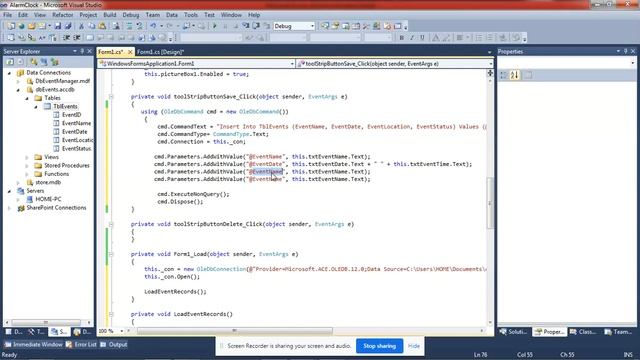Click the Alphabetical sort icon in Properties
Image resolution: width=640 pixels, height=360 pixels.
click(x=515, y=75)
